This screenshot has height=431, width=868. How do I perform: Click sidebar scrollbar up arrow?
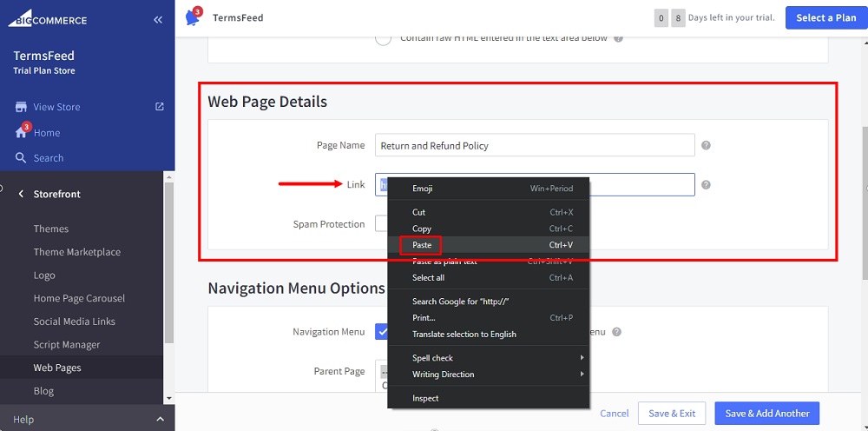click(x=169, y=176)
